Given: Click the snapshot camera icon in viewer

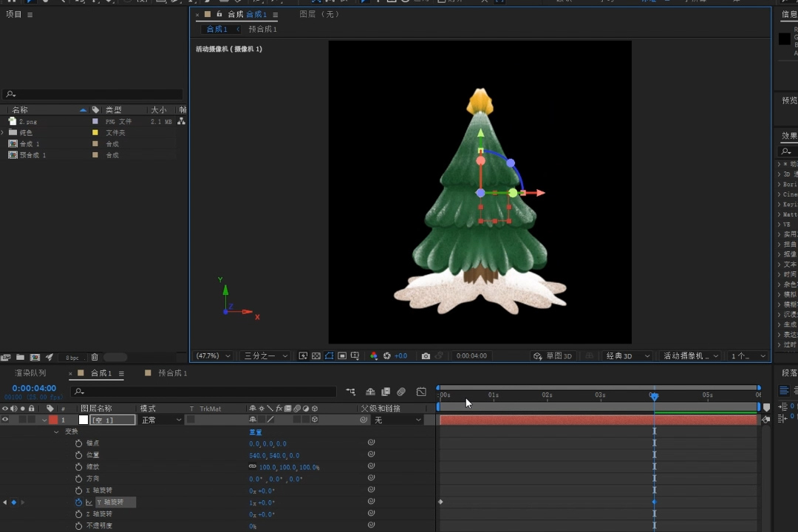Looking at the screenshot, I should (426, 356).
